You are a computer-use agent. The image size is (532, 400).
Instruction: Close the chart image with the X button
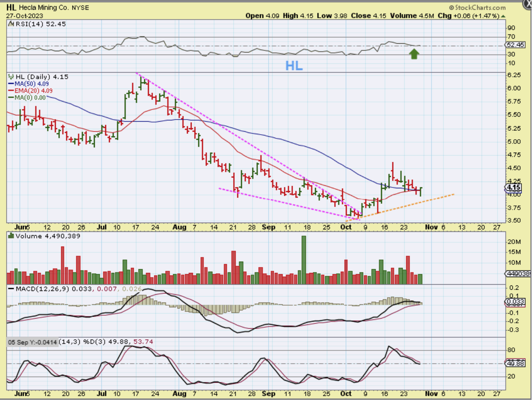pyautogui.click(x=528, y=3)
